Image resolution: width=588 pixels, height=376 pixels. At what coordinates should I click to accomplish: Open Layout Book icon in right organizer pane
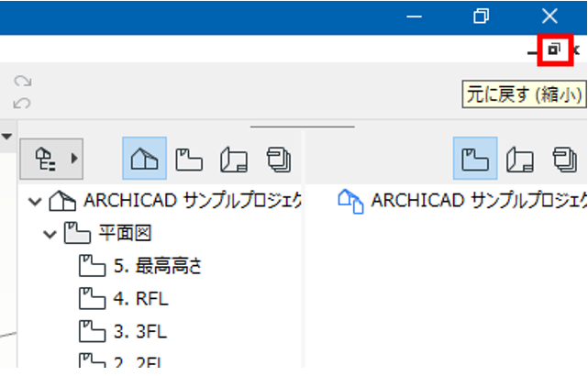click(x=520, y=160)
